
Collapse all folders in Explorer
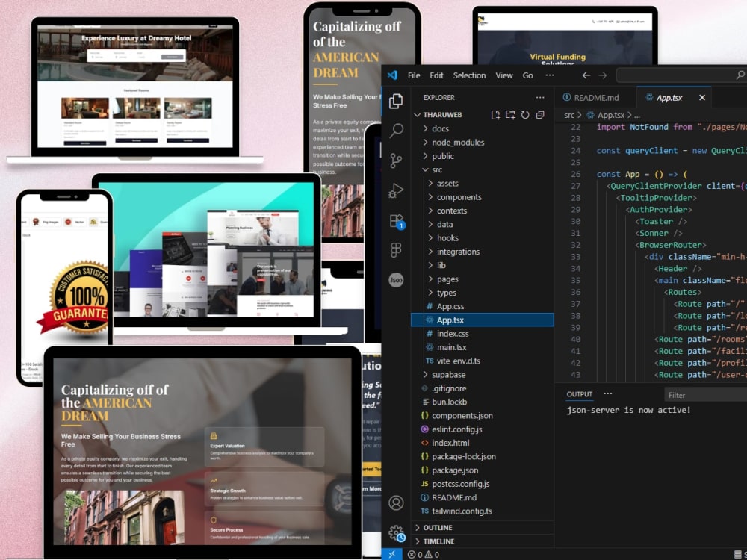point(540,115)
